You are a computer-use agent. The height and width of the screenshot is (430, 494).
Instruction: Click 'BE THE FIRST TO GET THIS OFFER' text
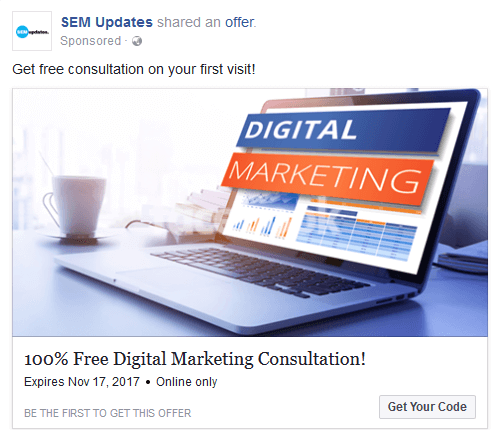[x=108, y=413]
